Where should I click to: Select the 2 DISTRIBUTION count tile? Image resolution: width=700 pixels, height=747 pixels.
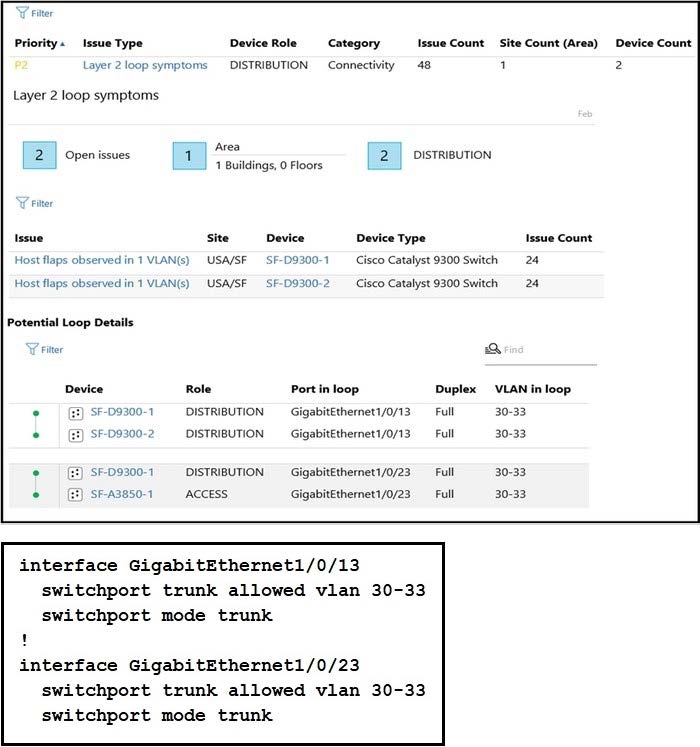384,155
